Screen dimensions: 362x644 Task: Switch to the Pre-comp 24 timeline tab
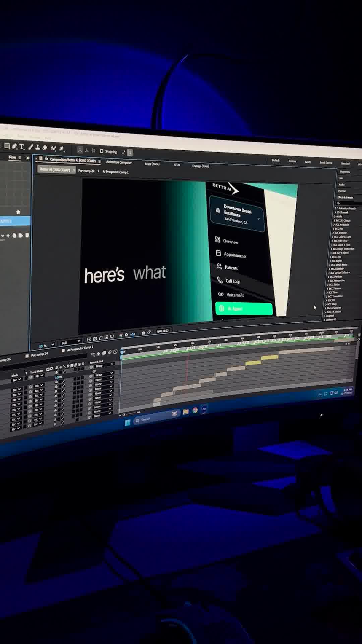39,355
